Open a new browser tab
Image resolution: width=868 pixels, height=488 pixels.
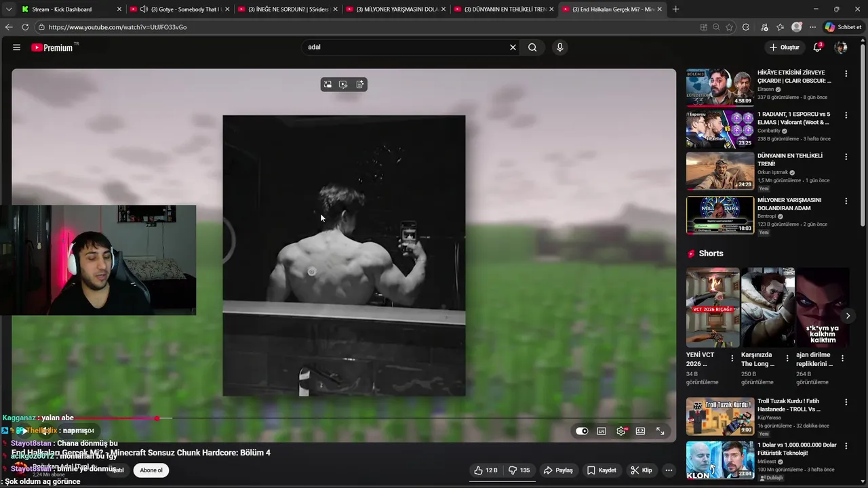coord(675,9)
